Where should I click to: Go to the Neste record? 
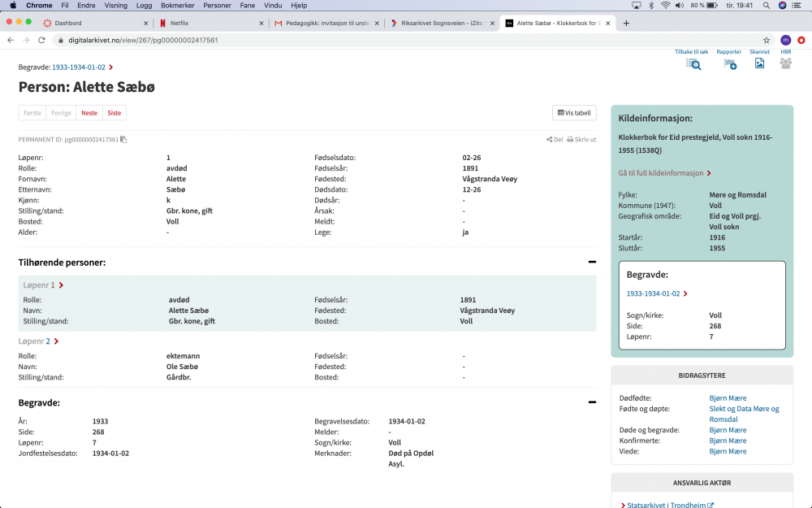[89, 113]
